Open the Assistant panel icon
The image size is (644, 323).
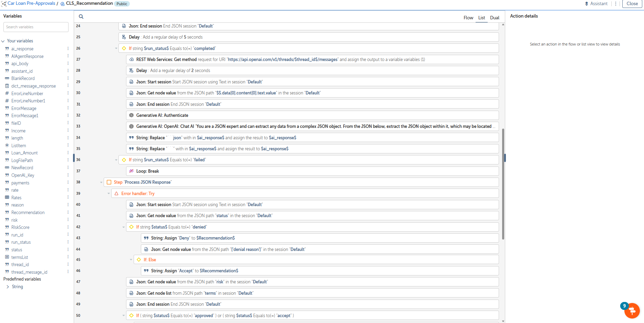pyautogui.click(x=587, y=4)
